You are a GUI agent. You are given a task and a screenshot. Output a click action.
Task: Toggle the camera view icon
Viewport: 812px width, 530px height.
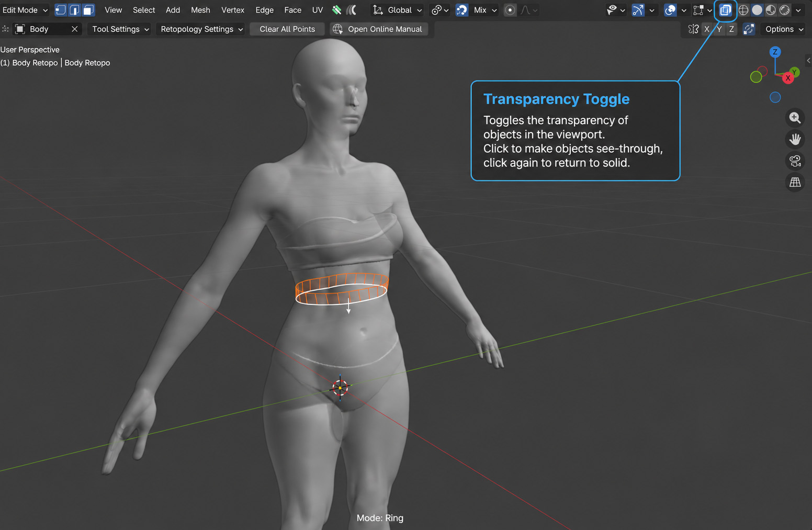pos(795,161)
